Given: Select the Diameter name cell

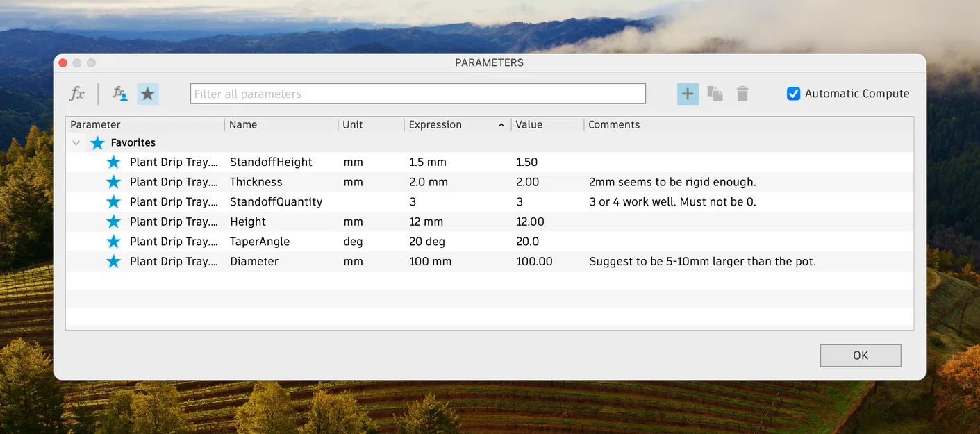Looking at the screenshot, I should pyautogui.click(x=254, y=261).
